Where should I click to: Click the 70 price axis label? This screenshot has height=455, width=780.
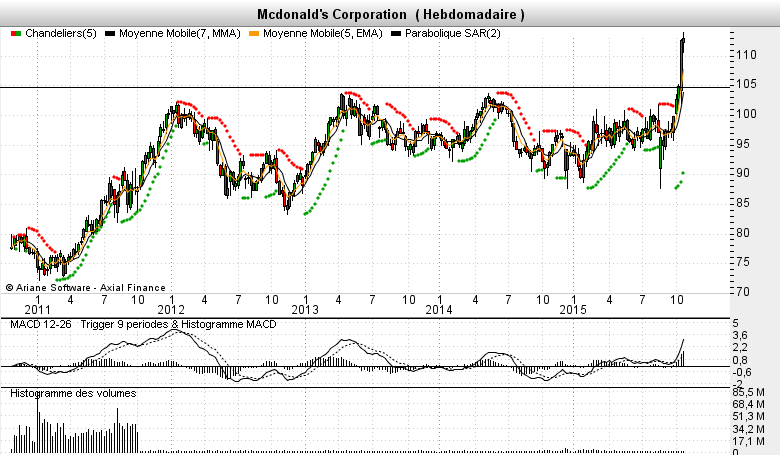tap(742, 292)
